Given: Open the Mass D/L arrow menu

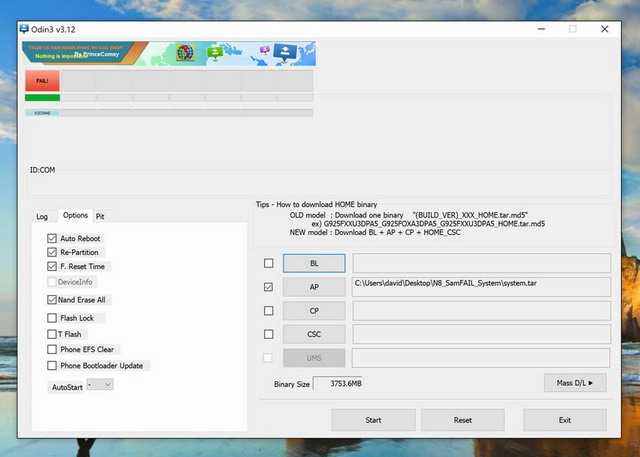Looking at the screenshot, I should pos(575,383).
